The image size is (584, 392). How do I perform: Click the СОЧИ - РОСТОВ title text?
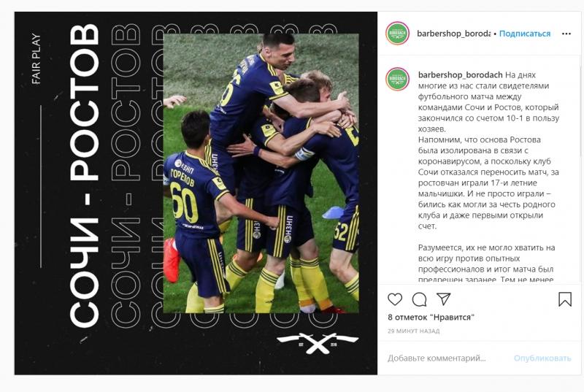[x=85, y=175]
